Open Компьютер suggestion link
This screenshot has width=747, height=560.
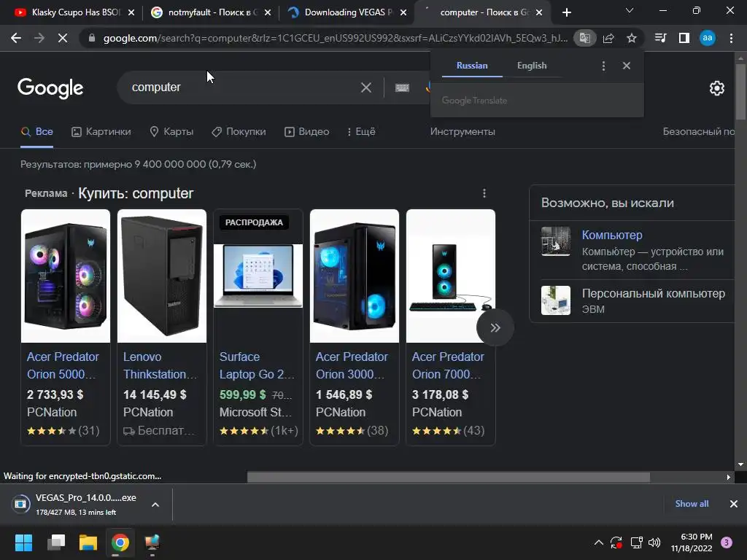pyautogui.click(x=612, y=235)
